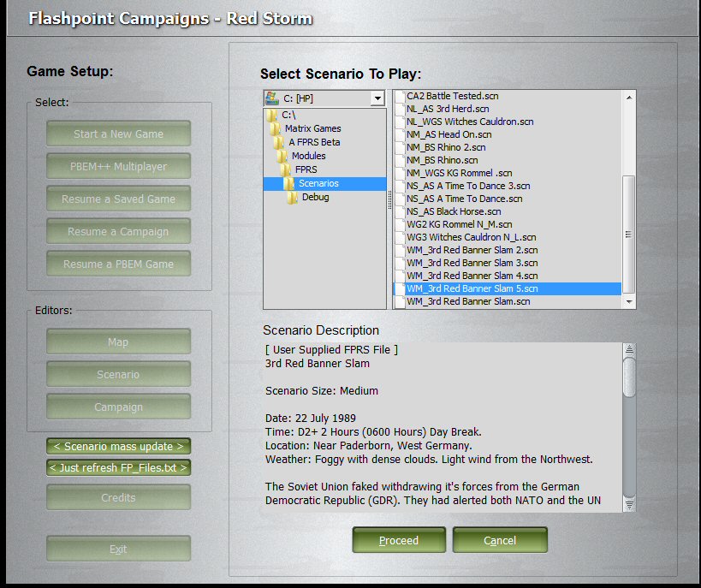Click the description scrollbar thumb
This screenshot has width=701, height=588.
[x=629, y=377]
